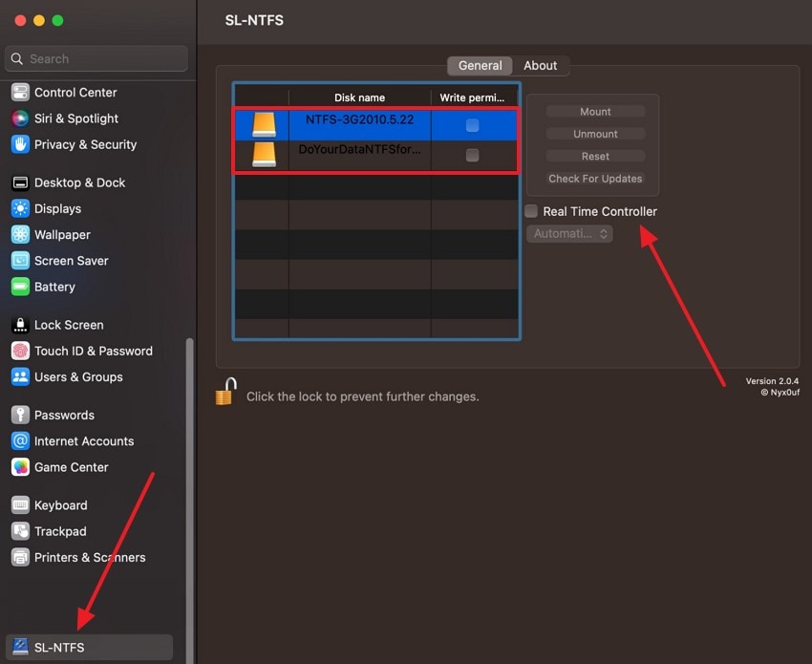Click the Wallpaper label in sidebar
This screenshot has width=812, height=664.
click(62, 235)
